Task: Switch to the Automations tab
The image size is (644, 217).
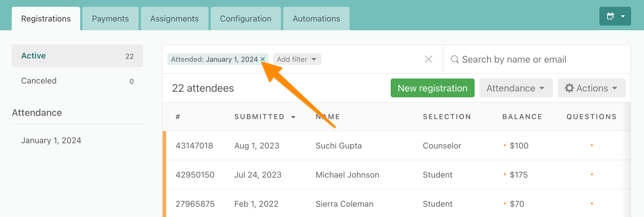Action: click(x=316, y=19)
